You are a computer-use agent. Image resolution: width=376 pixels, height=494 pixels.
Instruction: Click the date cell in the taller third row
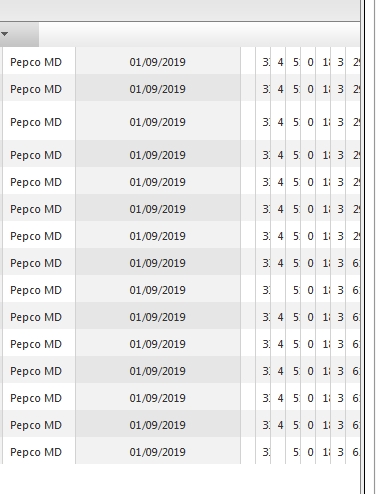click(158, 122)
